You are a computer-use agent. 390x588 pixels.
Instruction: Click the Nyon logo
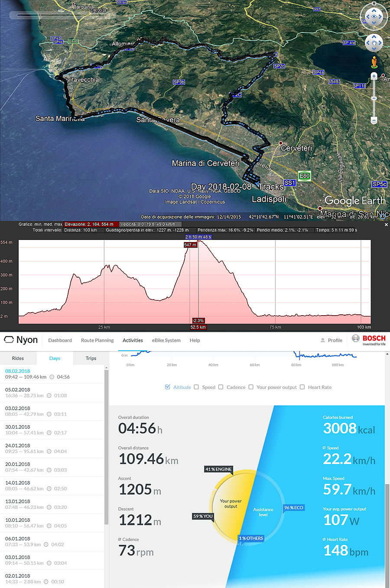21,340
